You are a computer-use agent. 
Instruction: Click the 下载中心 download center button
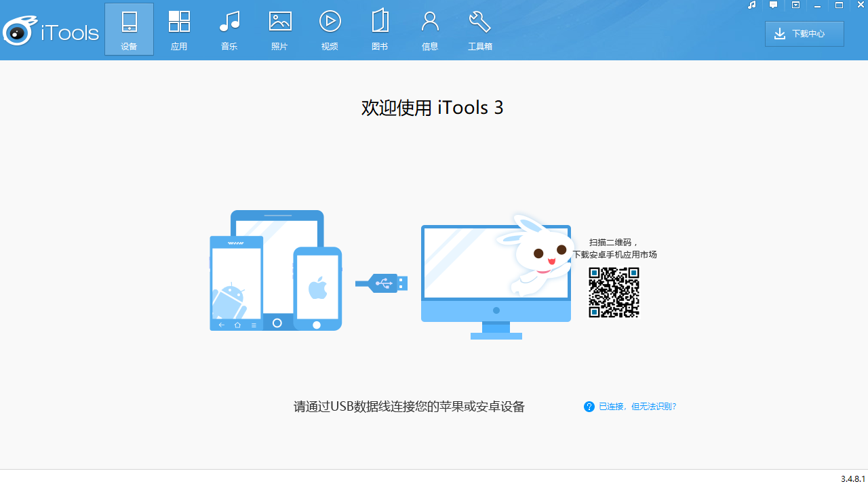(804, 34)
